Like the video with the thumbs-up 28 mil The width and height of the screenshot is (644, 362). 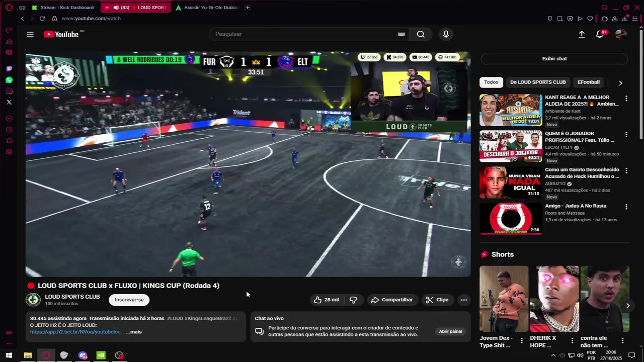tap(326, 300)
